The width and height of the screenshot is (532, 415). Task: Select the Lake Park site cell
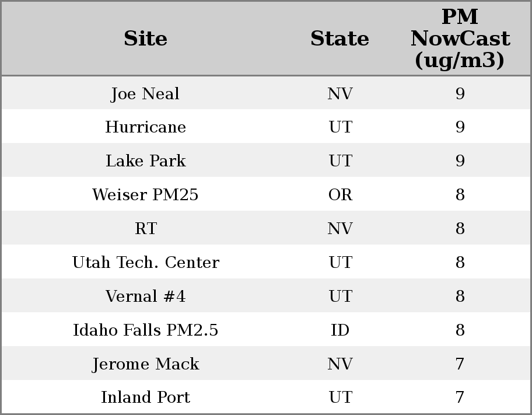[x=145, y=161]
